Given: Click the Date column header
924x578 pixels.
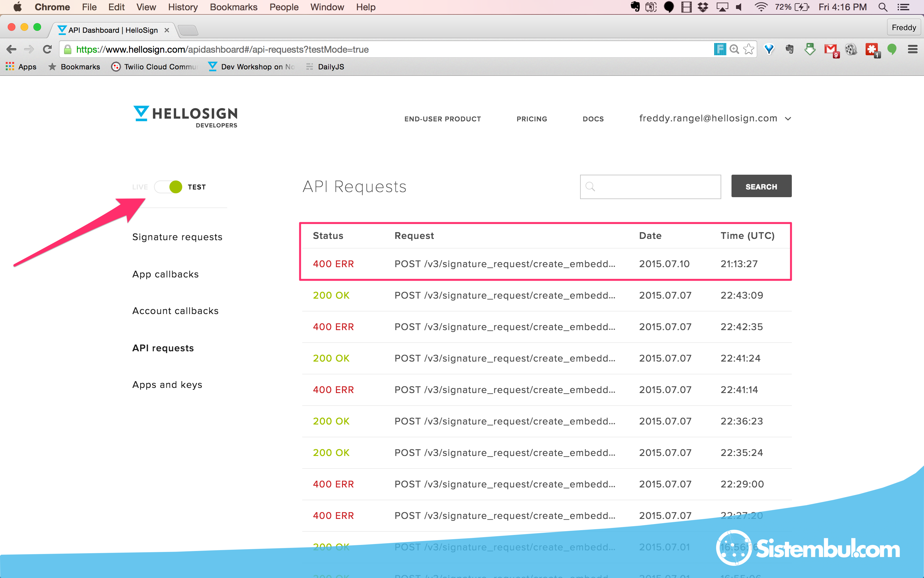Looking at the screenshot, I should tap(650, 235).
